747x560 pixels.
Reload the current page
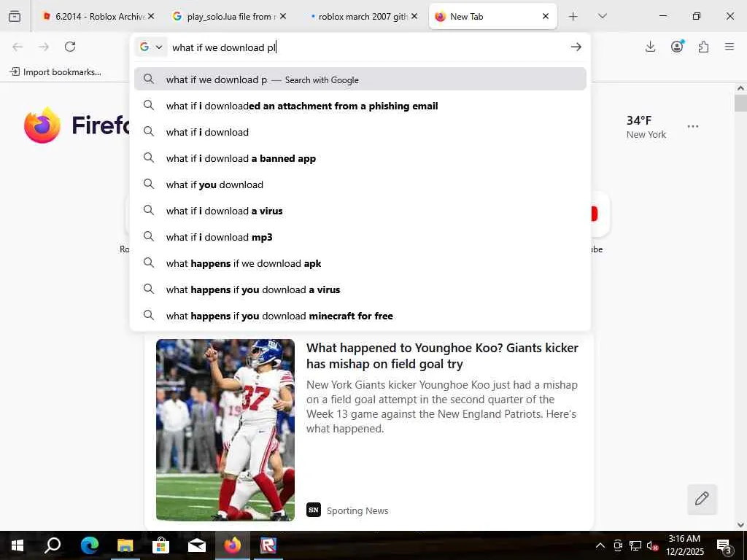pyautogui.click(x=70, y=47)
